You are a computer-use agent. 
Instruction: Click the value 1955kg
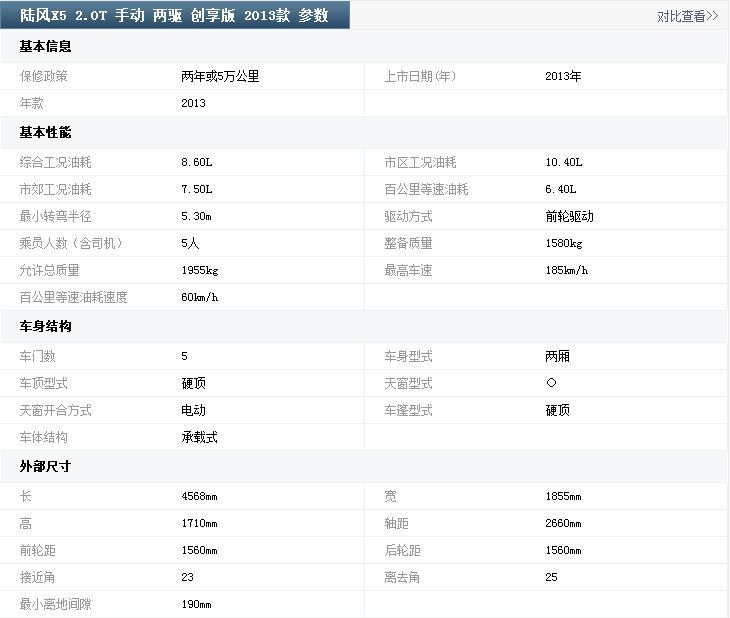point(200,271)
